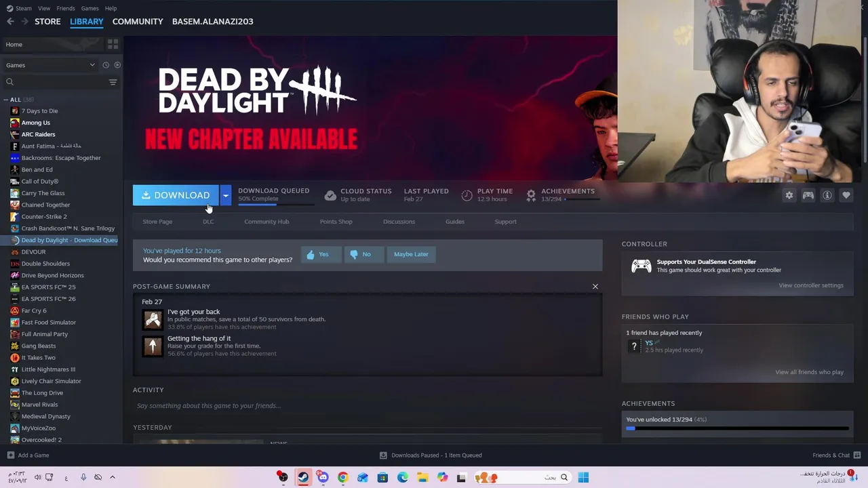The width and height of the screenshot is (868, 488).
Task: Click friend YS in friends who play
Action: tap(649, 343)
